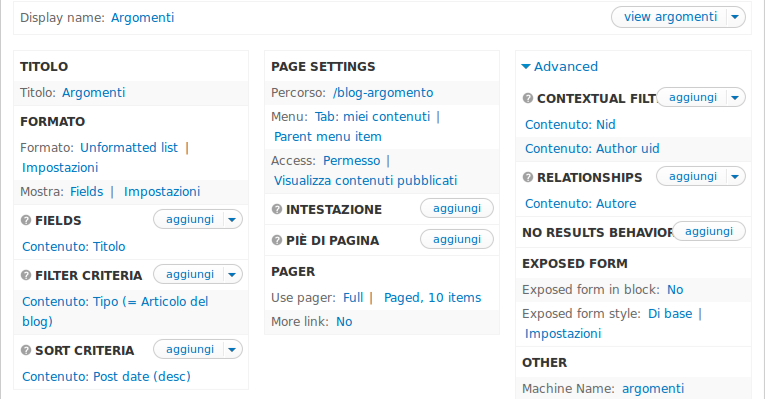Image resolution: width=765 pixels, height=399 pixels.
Task: Change Exposed form in block value No
Action: 675,290
